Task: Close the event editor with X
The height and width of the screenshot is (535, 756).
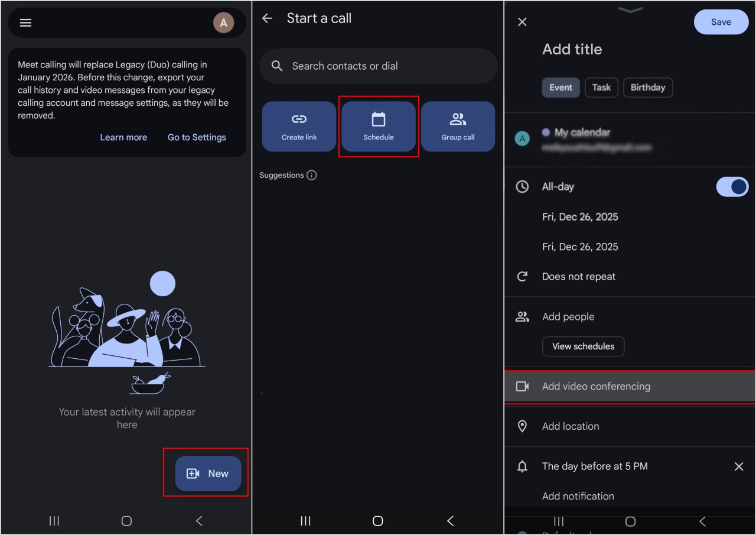Action: click(522, 22)
